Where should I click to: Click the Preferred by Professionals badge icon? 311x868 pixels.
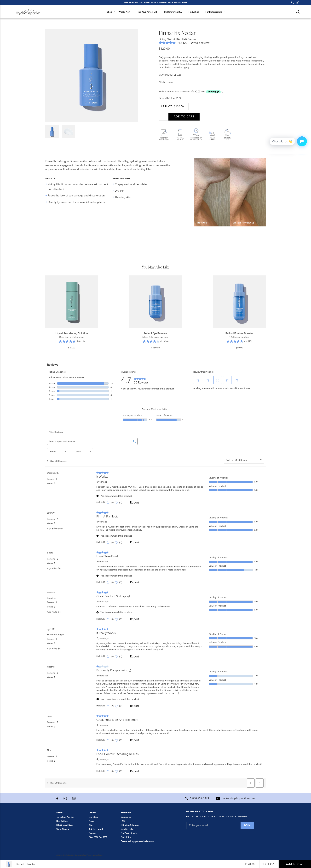196,132
